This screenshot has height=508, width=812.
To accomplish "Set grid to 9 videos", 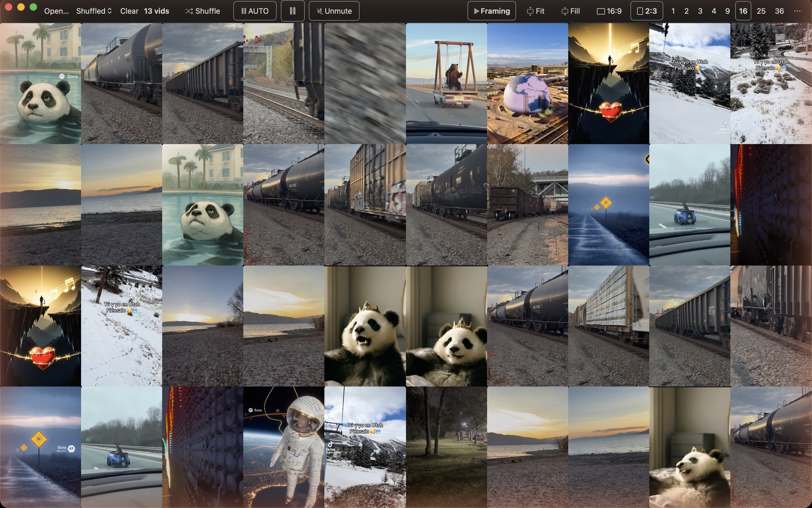I will tap(727, 11).
